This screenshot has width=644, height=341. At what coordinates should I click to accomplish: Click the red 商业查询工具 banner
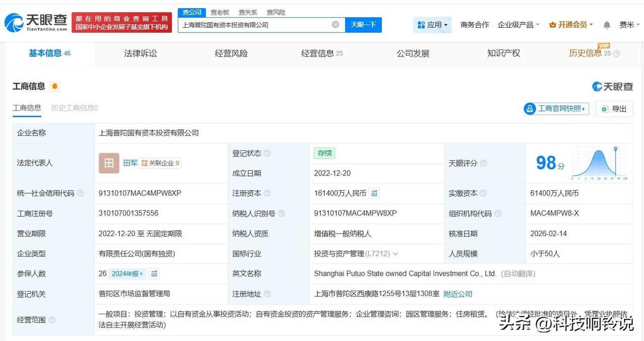[121, 23]
